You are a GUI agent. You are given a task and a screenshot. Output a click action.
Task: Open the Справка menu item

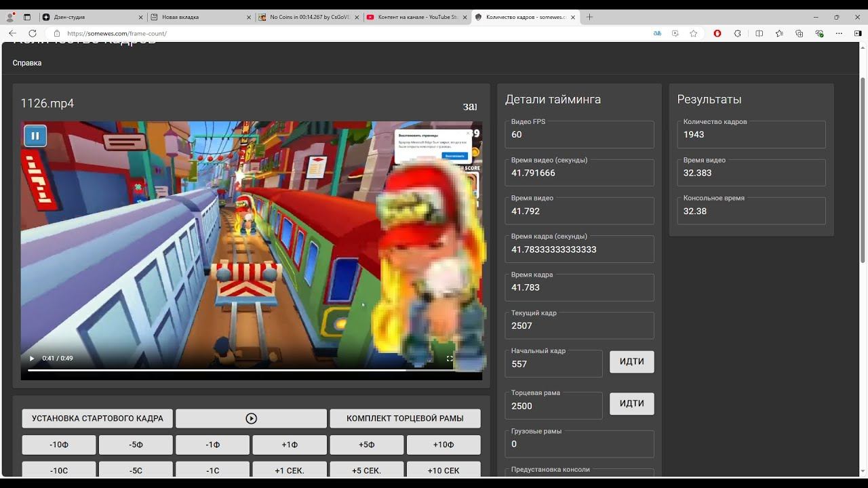pyautogui.click(x=27, y=63)
